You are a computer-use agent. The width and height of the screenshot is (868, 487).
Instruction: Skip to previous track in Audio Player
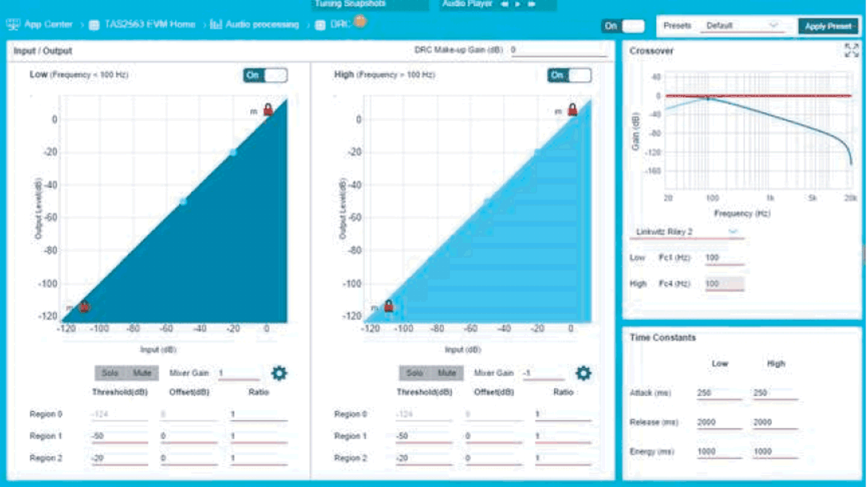pyautogui.click(x=504, y=4)
